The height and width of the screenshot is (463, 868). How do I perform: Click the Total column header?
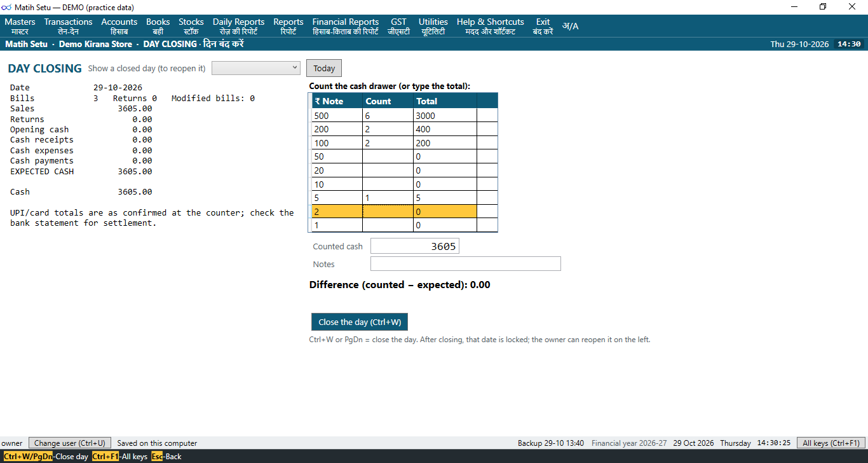(445, 100)
